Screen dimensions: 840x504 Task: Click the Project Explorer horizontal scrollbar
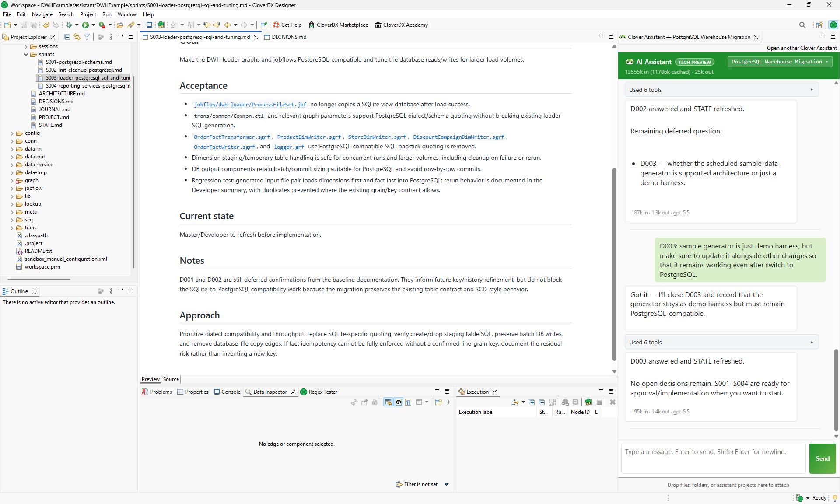[x=39, y=279]
